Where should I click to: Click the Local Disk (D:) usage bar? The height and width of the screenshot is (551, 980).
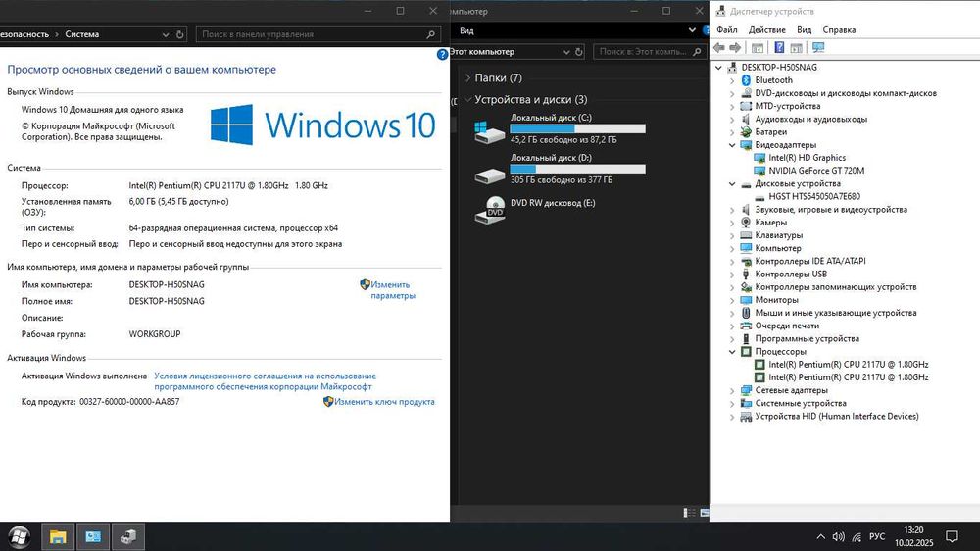577,169
